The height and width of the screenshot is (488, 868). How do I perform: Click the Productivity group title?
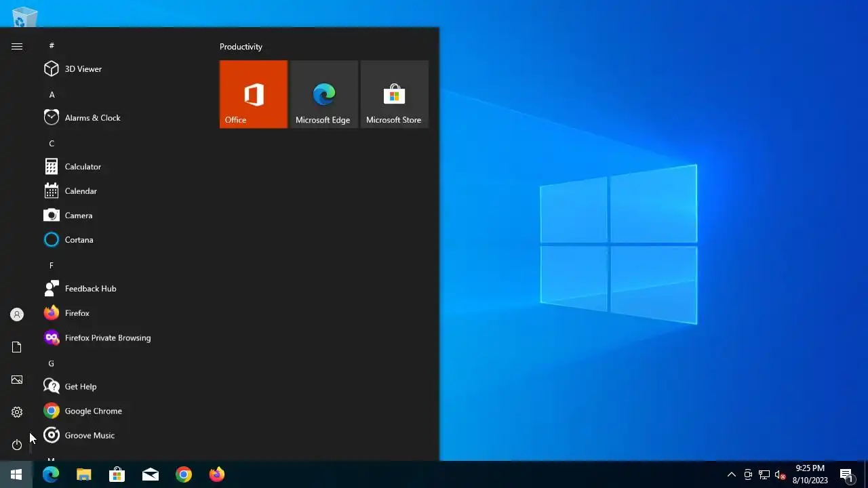pyautogui.click(x=241, y=47)
